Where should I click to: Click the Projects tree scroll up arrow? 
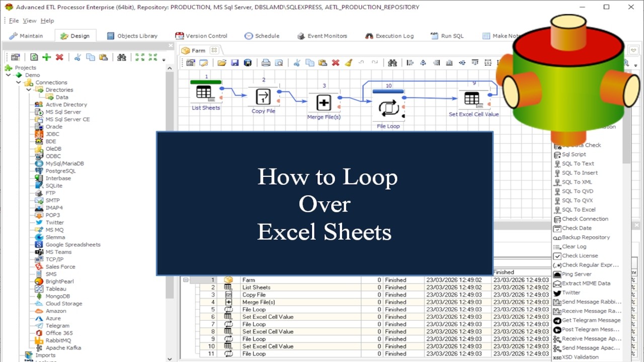tap(170, 68)
